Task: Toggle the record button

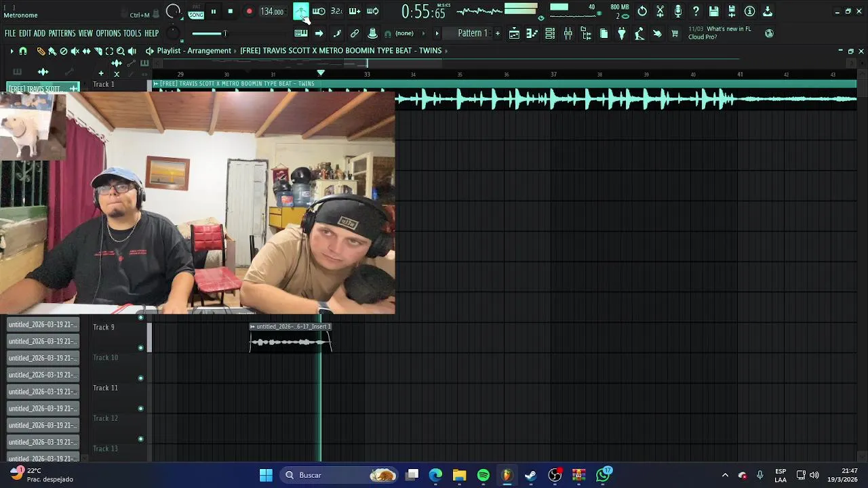Action: [249, 11]
